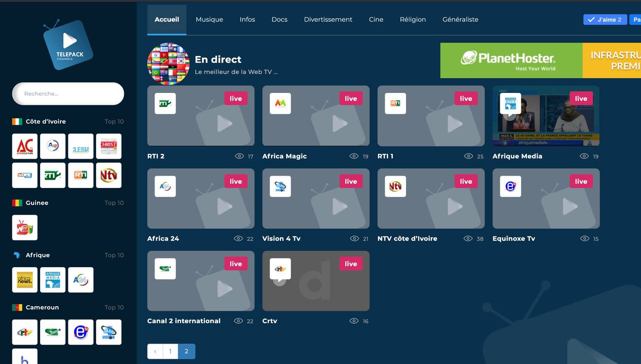
Task: Open the Canal 2 icon under Cameroun sidebar
Action: [53, 332]
